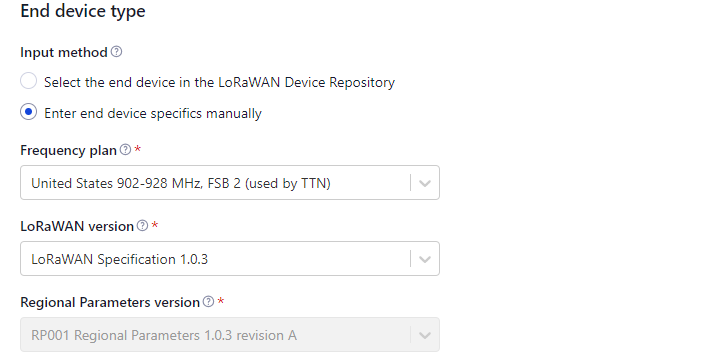The width and height of the screenshot is (726, 362).
Task: Click the 'Select the end device in the LoRaWAN Device Repository' label
Action: [x=219, y=82]
